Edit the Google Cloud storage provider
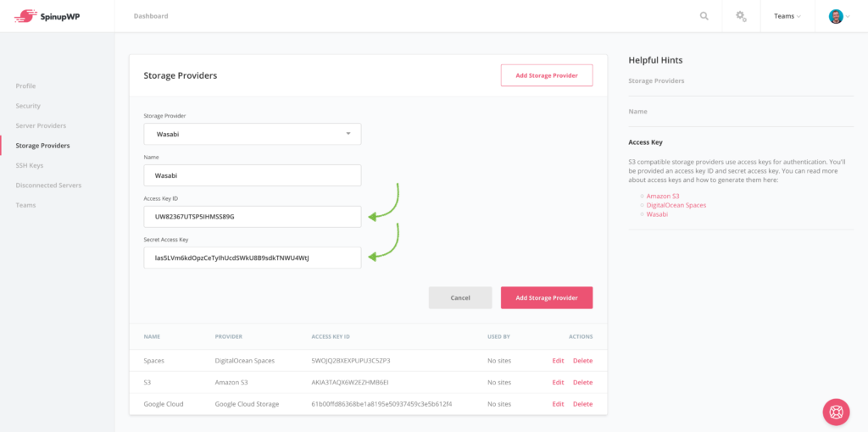868x432 pixels. 558,404
